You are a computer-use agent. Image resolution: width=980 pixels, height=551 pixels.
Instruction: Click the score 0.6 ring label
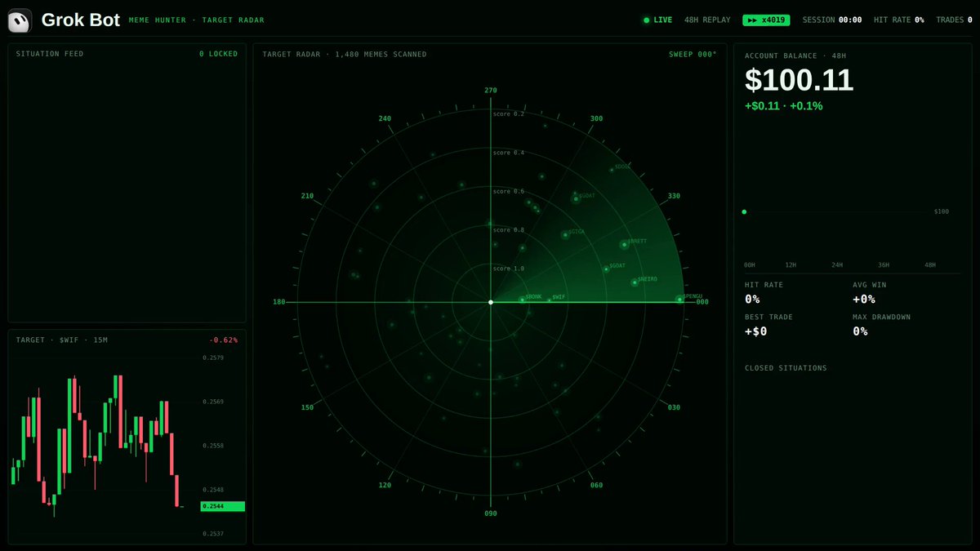(509, 191)
